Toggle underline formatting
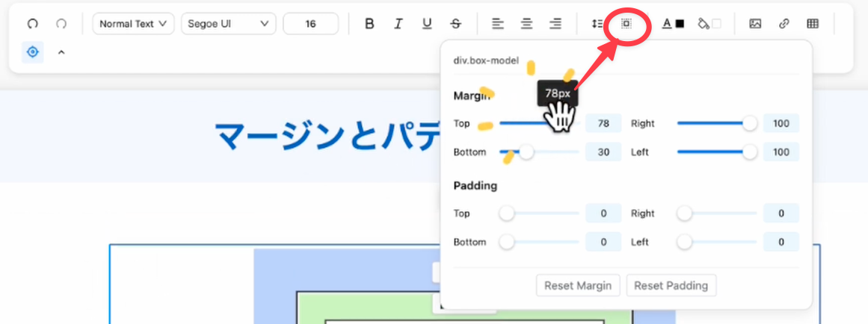 tap(427, 24)
